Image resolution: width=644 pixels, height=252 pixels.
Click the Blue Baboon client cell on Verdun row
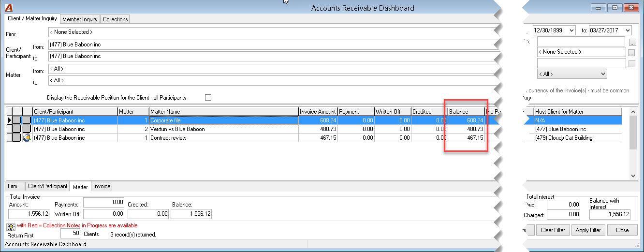[x=75, y=129]
